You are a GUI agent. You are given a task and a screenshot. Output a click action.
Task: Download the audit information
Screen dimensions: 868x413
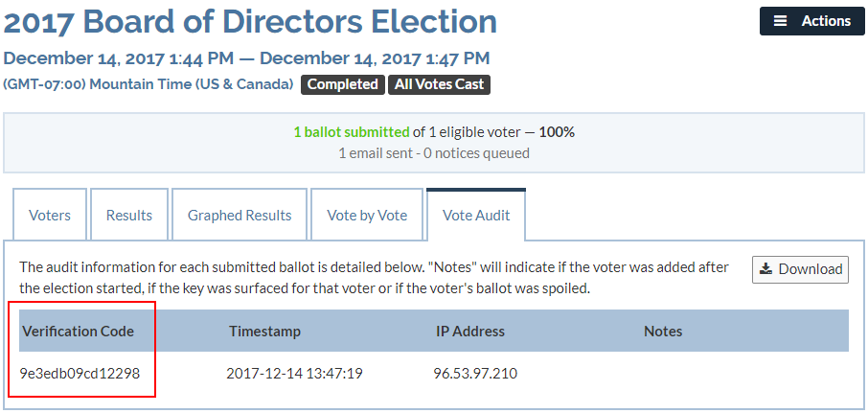pyautogui.click(x=800, y=269)
